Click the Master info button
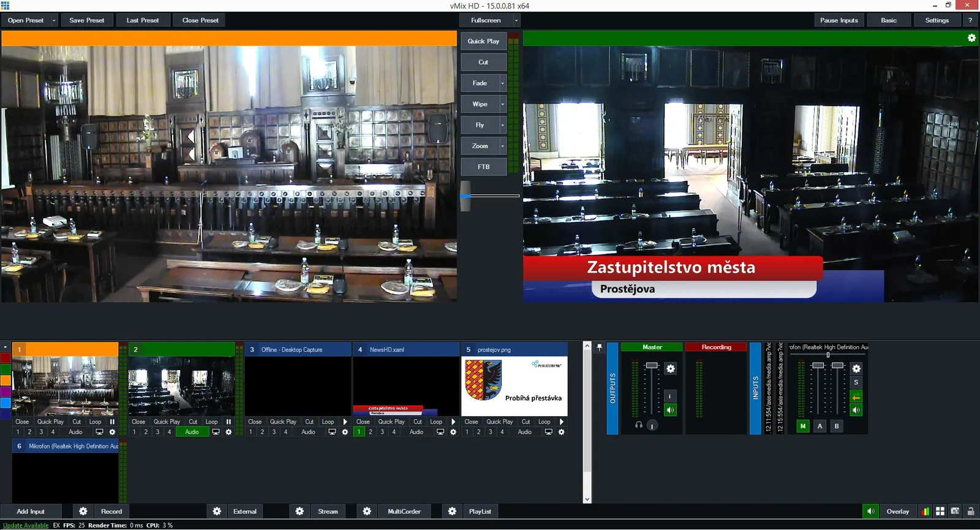The width and height of the screenshot is (980, 530). click(x=671, y=396)
